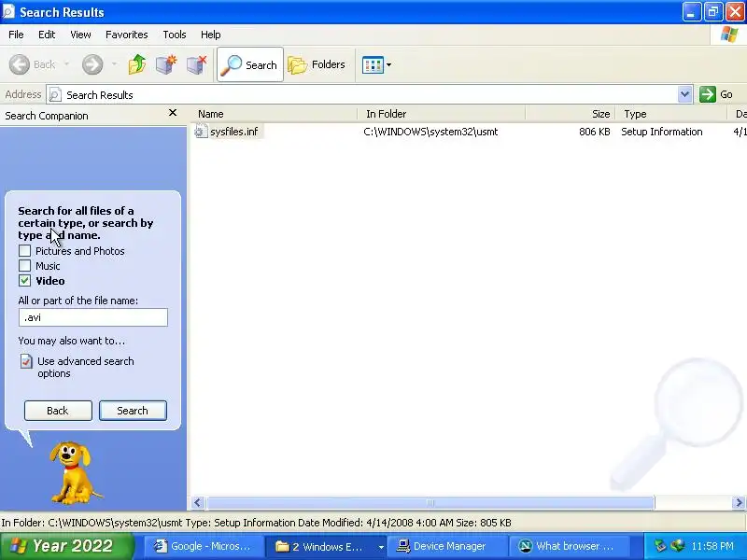Click the file name input field

coord(92,317)
